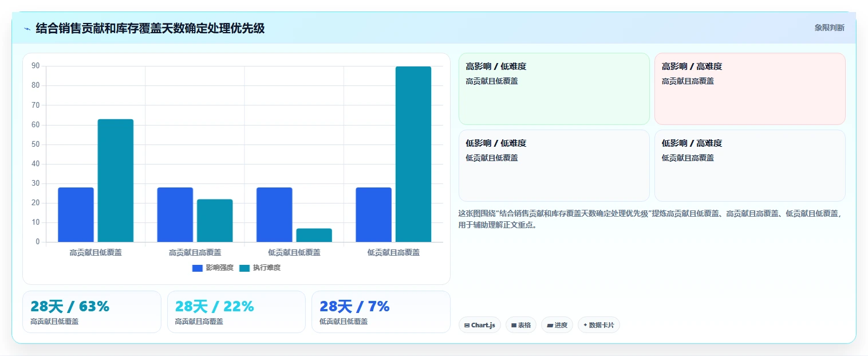Viewport: 868px width, 356px height.
Task: Click the x-axis label 高贡献且高覆盖
Action: click(195, 252)
